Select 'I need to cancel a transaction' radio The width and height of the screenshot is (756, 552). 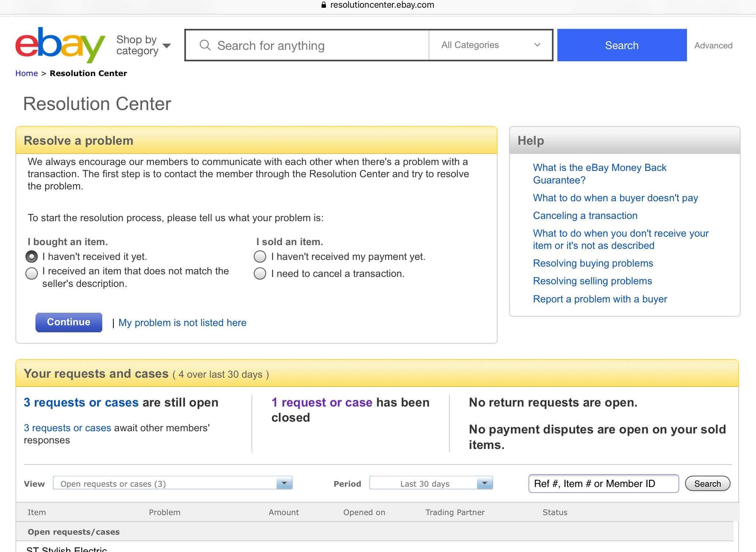pyautogui.click(x=260, y=273)
